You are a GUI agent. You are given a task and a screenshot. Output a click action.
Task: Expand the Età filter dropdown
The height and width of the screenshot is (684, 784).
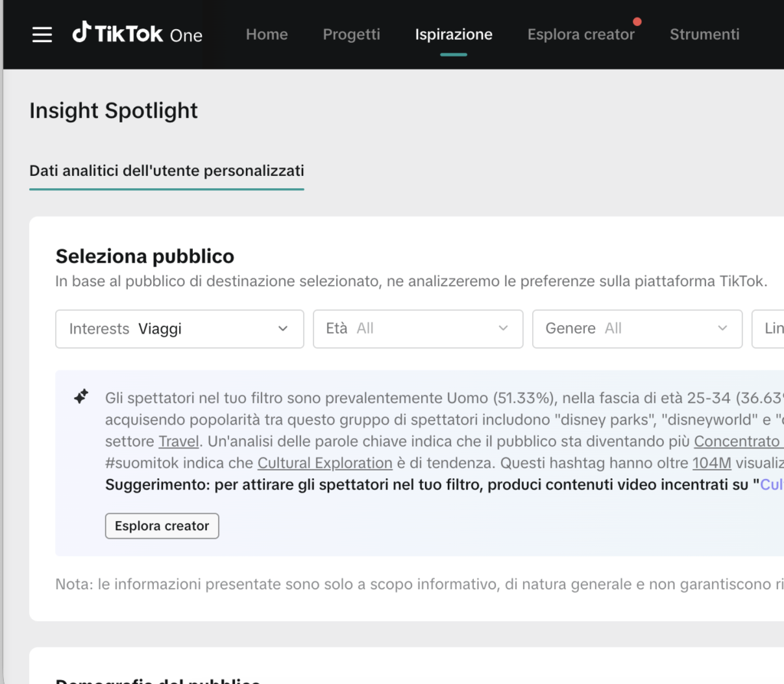click(418, 328)
